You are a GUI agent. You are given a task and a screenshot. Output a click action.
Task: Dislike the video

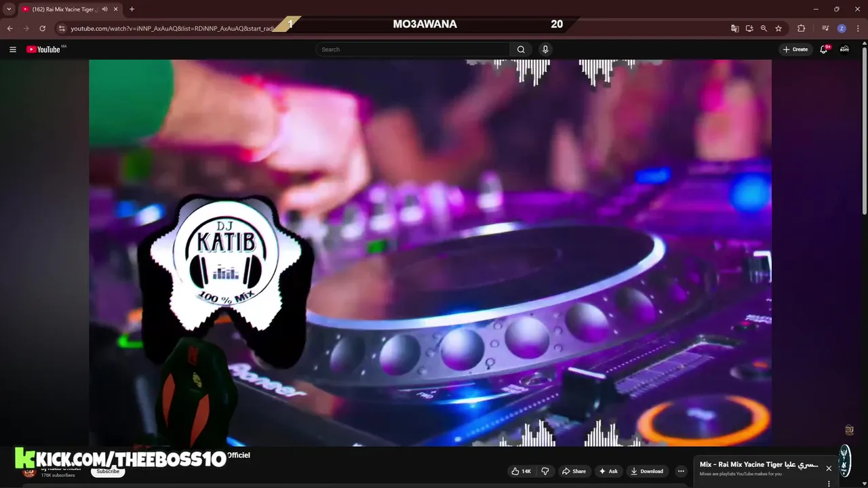pos(545,471)
